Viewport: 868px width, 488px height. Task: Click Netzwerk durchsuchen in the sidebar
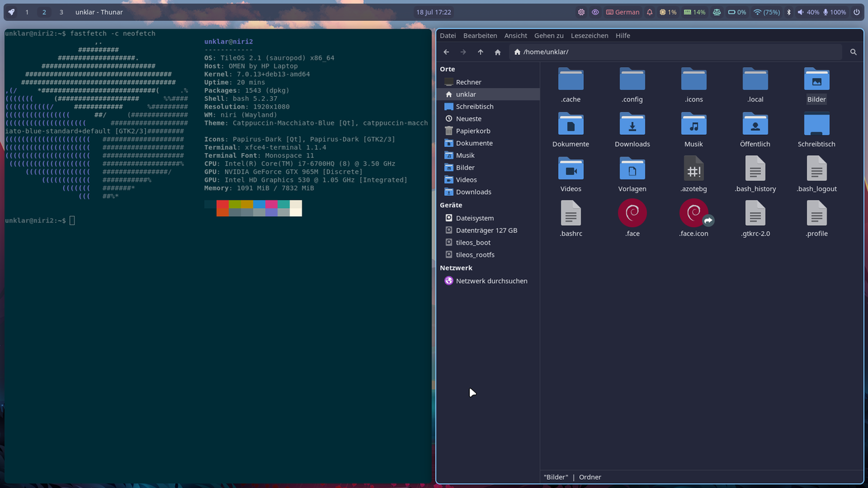(488, 281)
